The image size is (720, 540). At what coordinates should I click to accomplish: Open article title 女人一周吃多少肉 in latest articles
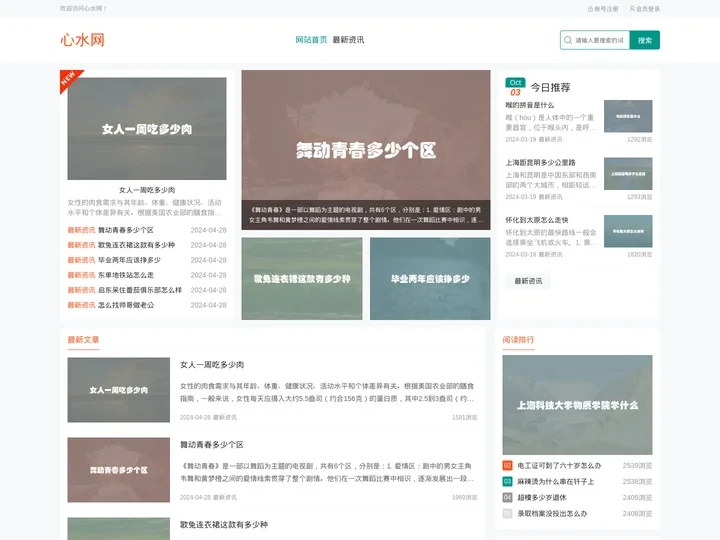[x=212, y=365]
